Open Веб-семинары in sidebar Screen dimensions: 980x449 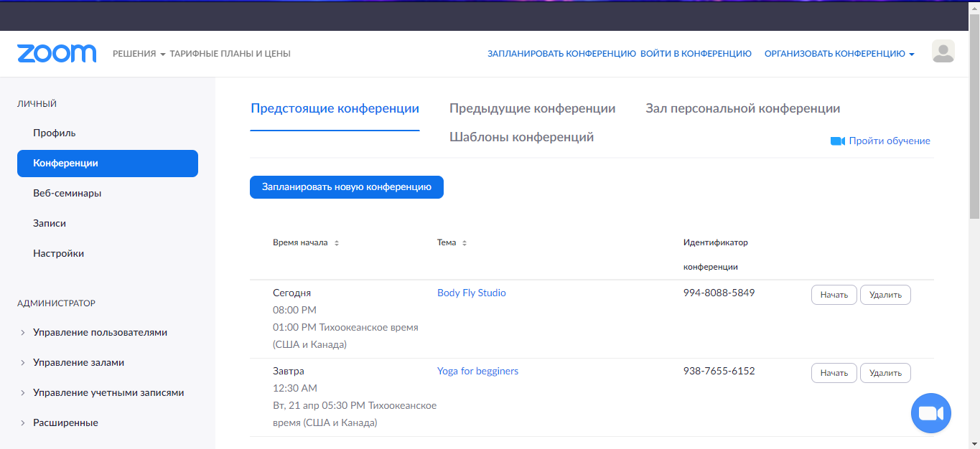(67, 194)
